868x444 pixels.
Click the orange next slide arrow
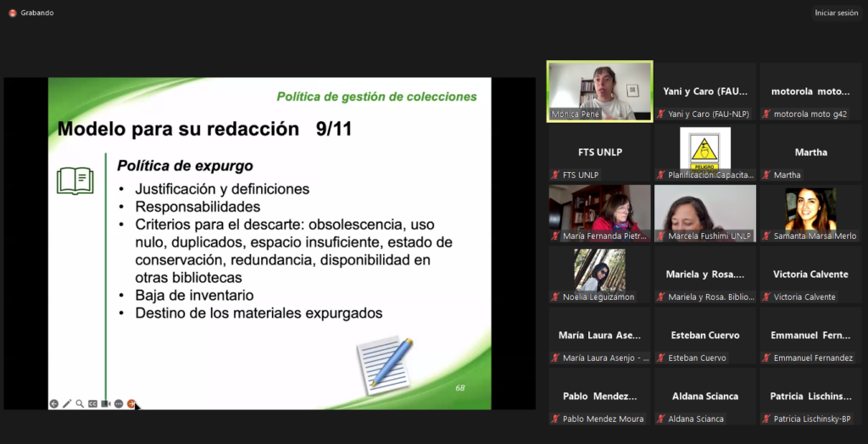[x=131, y=404]
